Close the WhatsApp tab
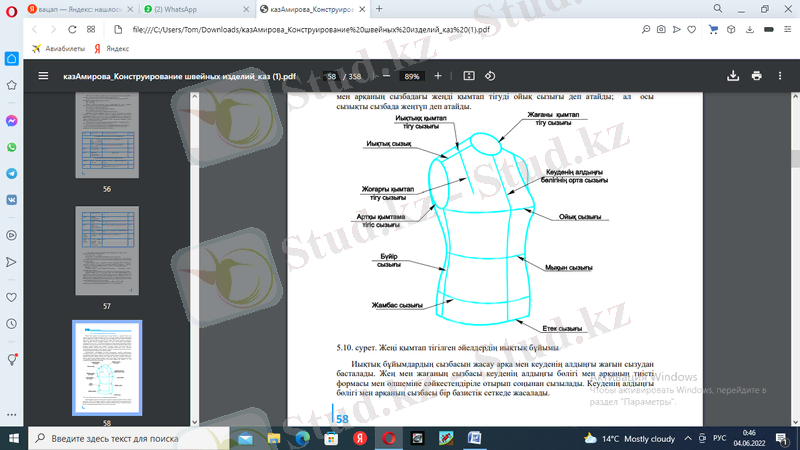 click(246, 9)
